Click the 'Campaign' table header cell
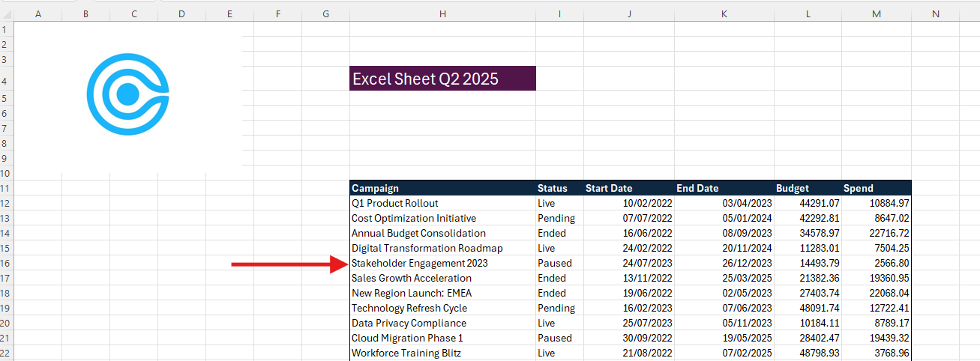 point(442,188)
